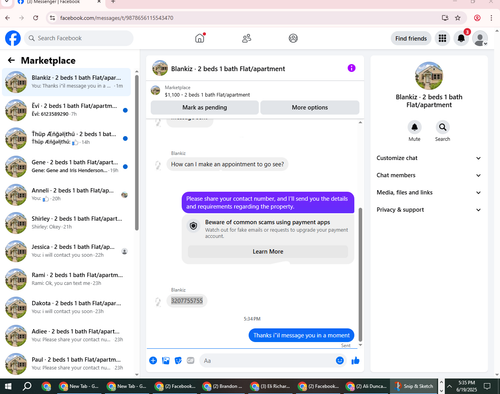Click the taskbar clock showing 5:35 PM
500x394 pixels.
(x=466, y=386)
